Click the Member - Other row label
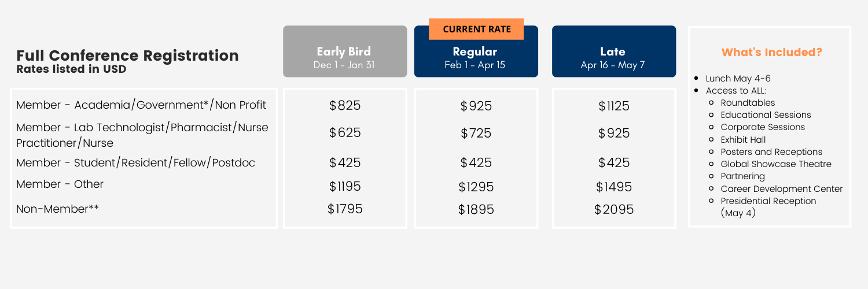The image size is (868, 289). coord(60,184)
